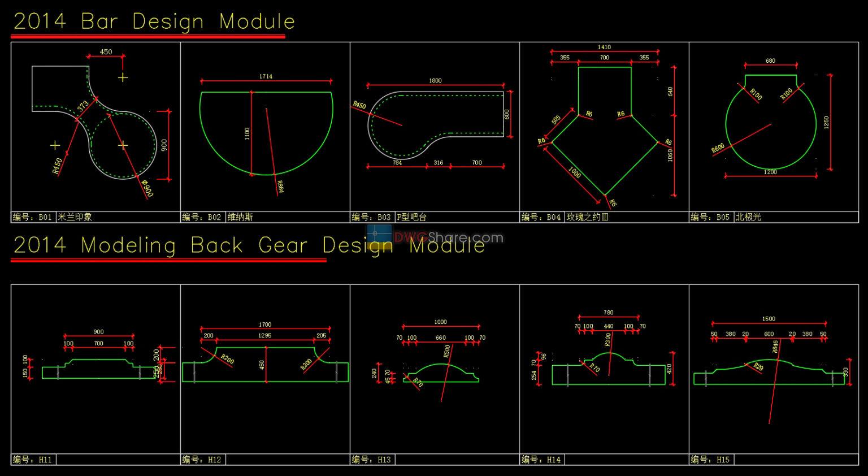Image resolution: width=868 pixels, height=476 pixels.
Task: Click the 2014 Bar Design Module heading
Action: point(153,21)
